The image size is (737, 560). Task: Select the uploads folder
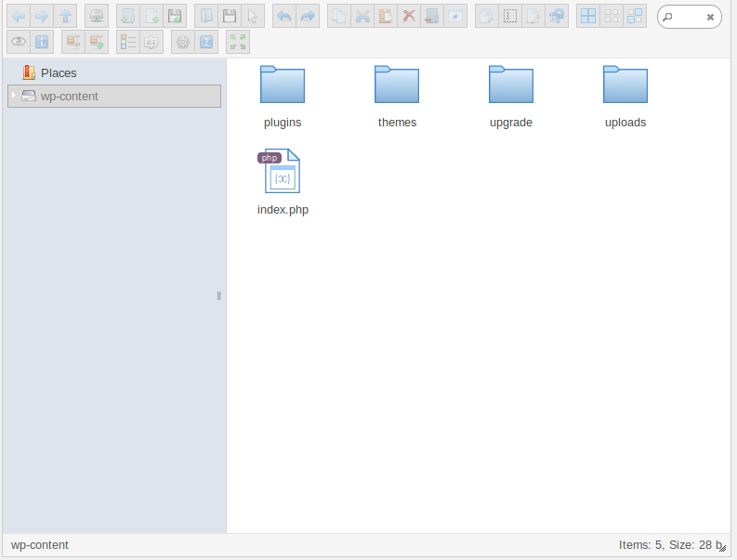(625, 85)
